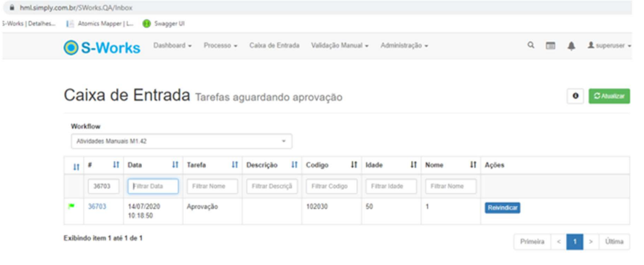Expand the Administração menu
This screenshot has height=265, width=644.
tap(404, 46)
